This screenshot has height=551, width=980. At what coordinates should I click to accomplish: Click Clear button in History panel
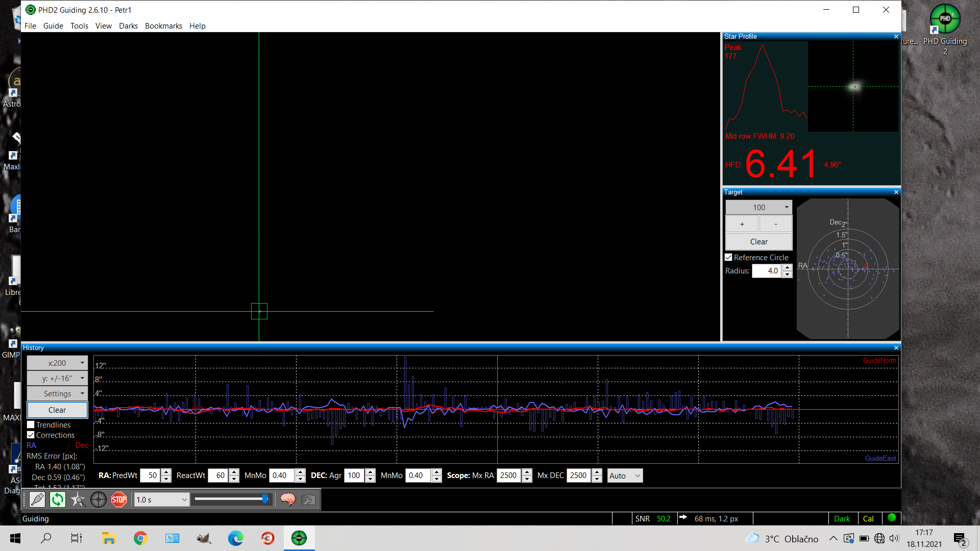57,410
